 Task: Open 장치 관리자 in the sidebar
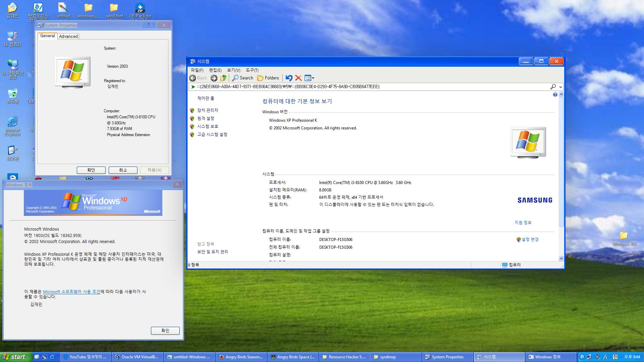pos(208,110)
